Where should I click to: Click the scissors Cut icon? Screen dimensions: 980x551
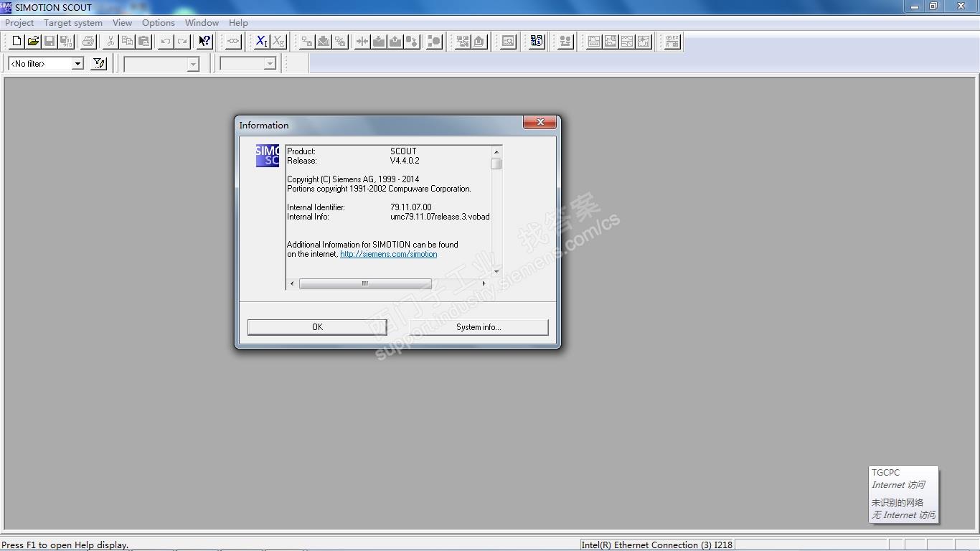pyautogui.click(x=110, y=42)
